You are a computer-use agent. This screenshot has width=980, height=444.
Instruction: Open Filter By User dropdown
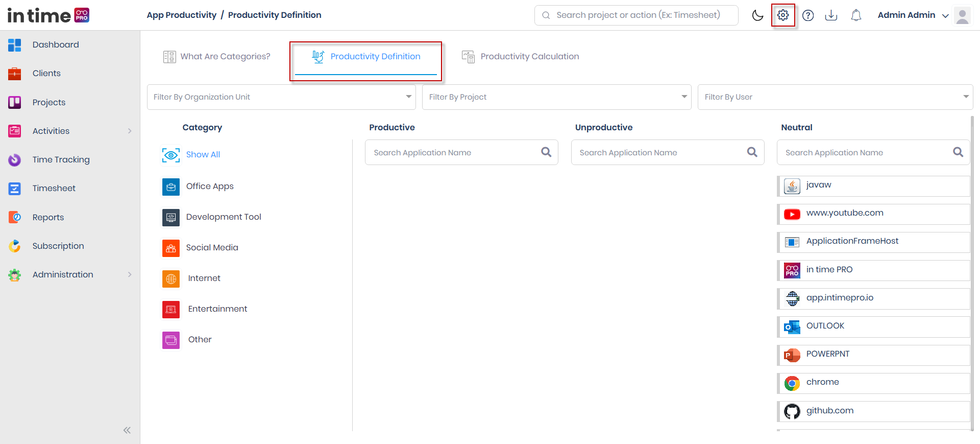(836, 97)
